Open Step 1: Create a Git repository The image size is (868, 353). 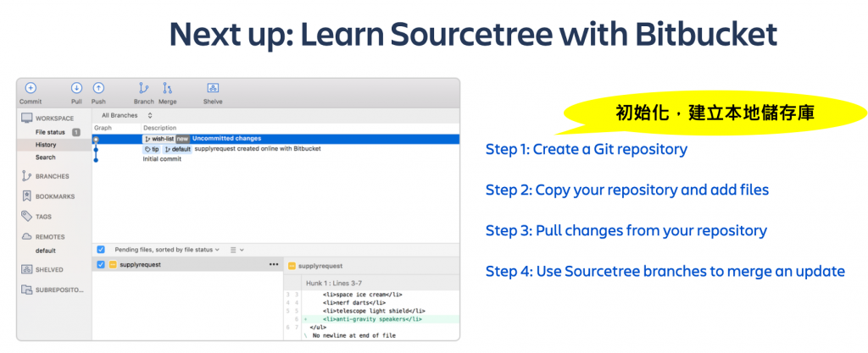(587, 149)
